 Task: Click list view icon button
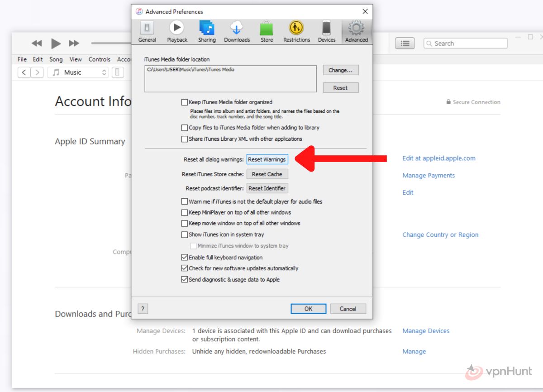tap(405, 43)
